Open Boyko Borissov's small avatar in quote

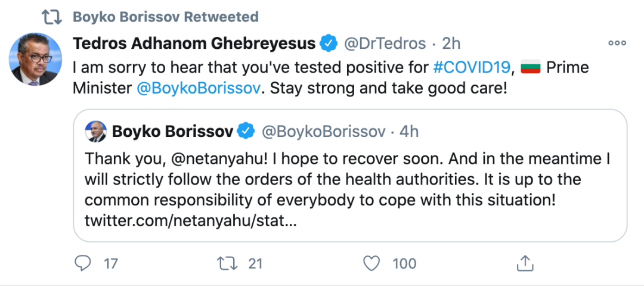coord(95,131)
